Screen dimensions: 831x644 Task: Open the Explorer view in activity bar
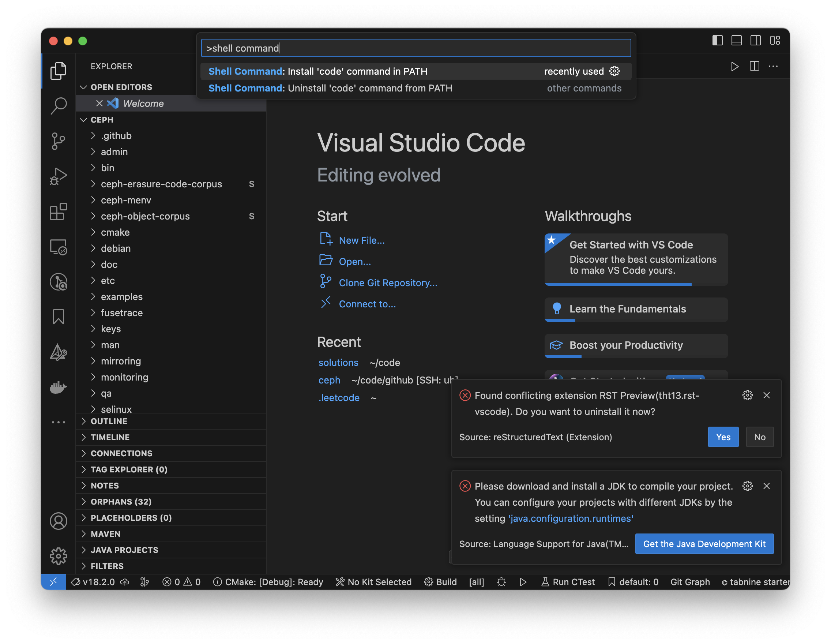[x=58, y=70]
